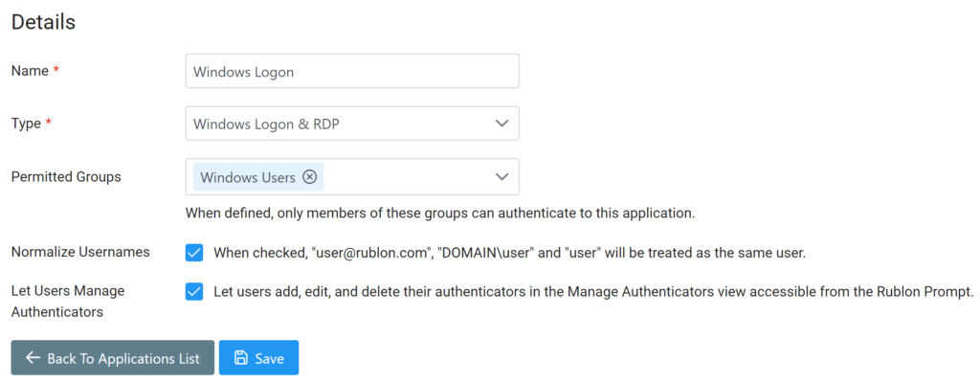Image resolution: width=980 pixels, height=383 pixels.
Task: Uncheck the Normalize Usernames checkbox
Action: [194, 253]
